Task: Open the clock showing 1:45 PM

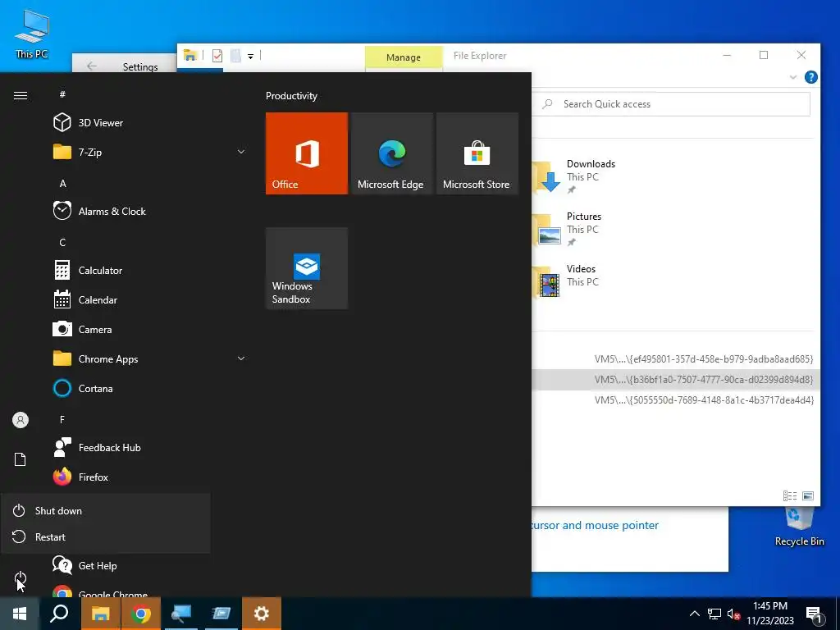Action: coord(770,614)
